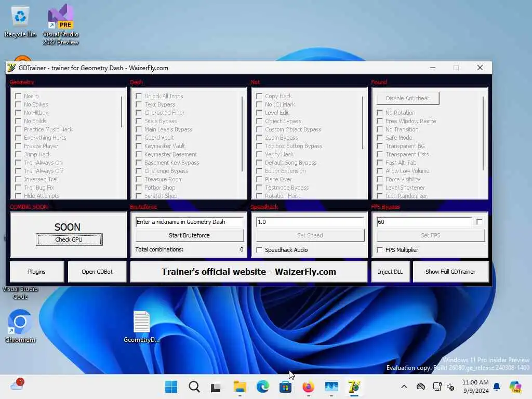This screenshot has width=532, height=399.
Task: Close the GDTrainer window
Action: tap(480, 68)
